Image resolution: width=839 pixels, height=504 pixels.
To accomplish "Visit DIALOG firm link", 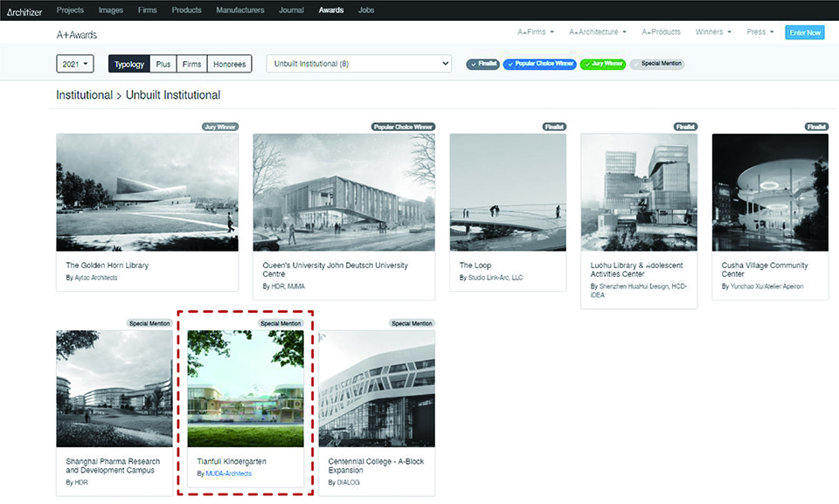I will tap(349, 482).
